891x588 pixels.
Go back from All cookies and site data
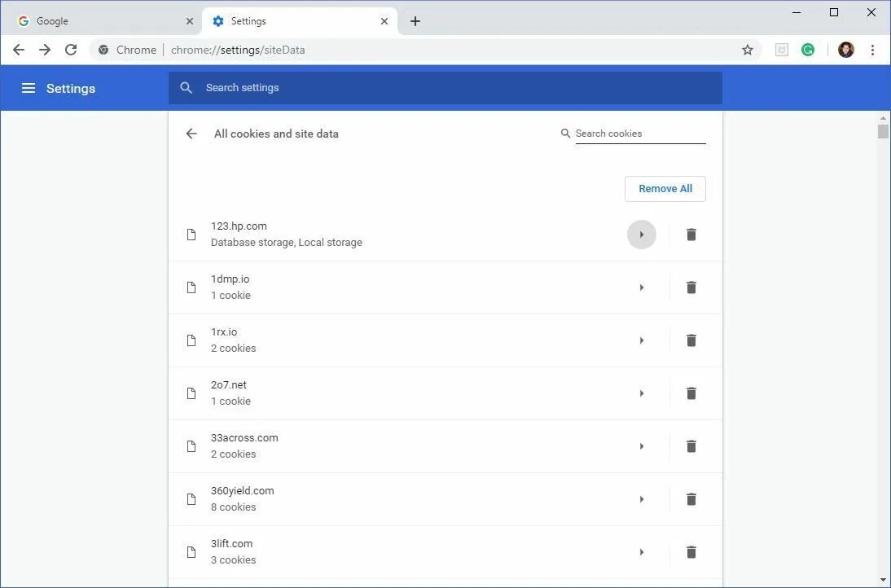pyautogui.click(x=191, y=134)
